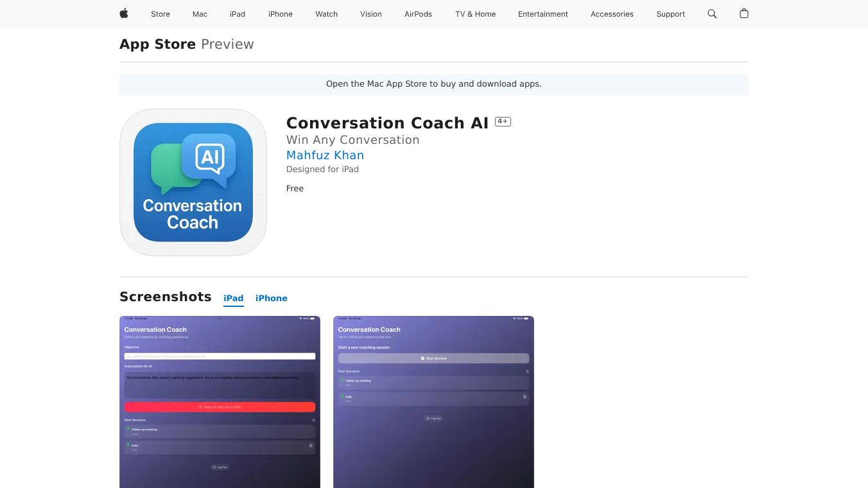This screenshot has height=488, width=868.
Task: Open the TV & Home menu
Action: pyautogui.click(x=476, y=14)
